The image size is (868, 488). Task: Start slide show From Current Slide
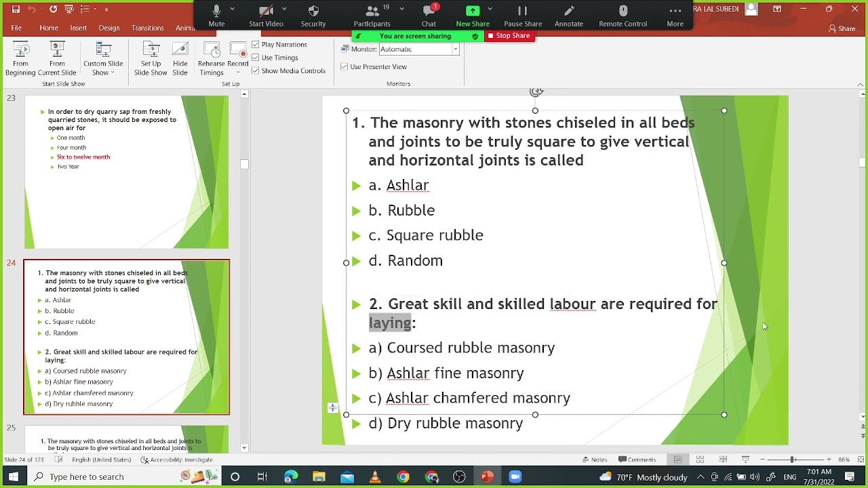(57, 59)
